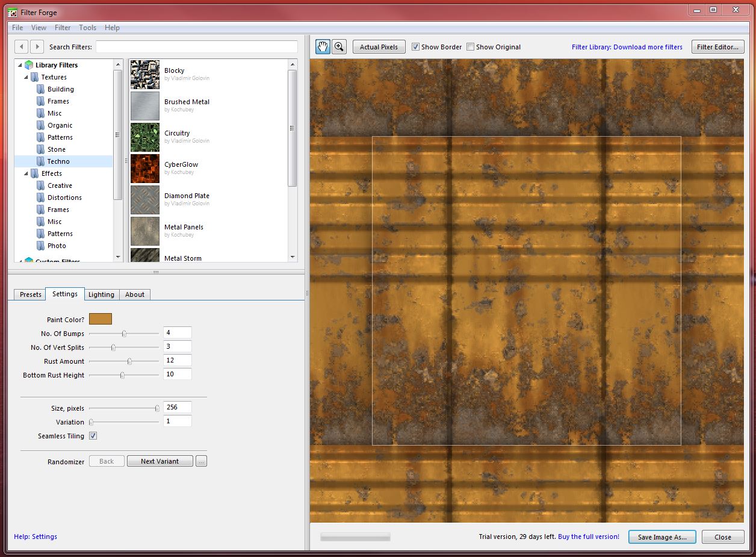Switch to the Lighting tab
The height and width of the screenshot is (557, 756).
pos(101,294)
